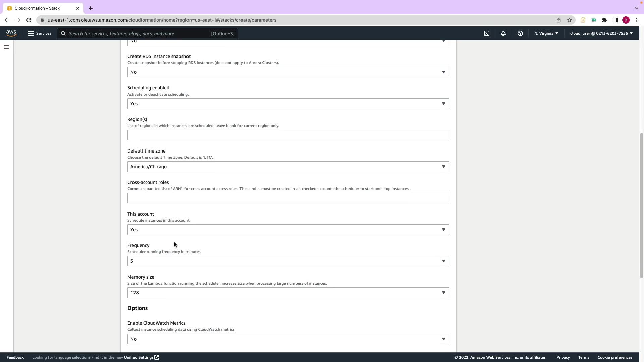Open the Services grid menu
The image size is (644, 362).
(x=40, y=33)
